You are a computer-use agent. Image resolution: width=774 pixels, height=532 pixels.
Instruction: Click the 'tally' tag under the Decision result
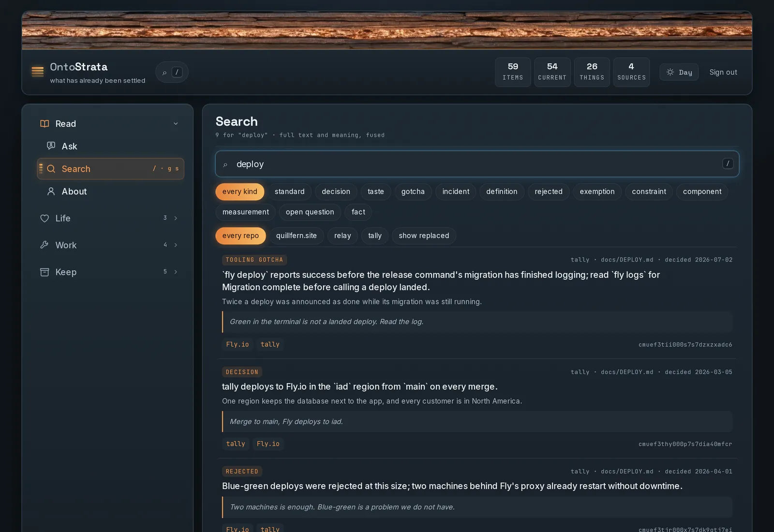click(236, 444)
